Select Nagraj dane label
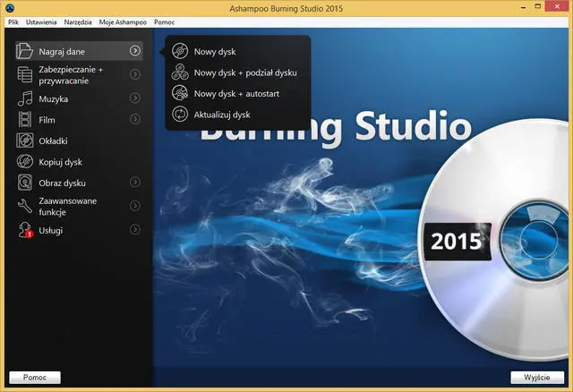Viewport: 573px width, 392px height. coord(62,52)
